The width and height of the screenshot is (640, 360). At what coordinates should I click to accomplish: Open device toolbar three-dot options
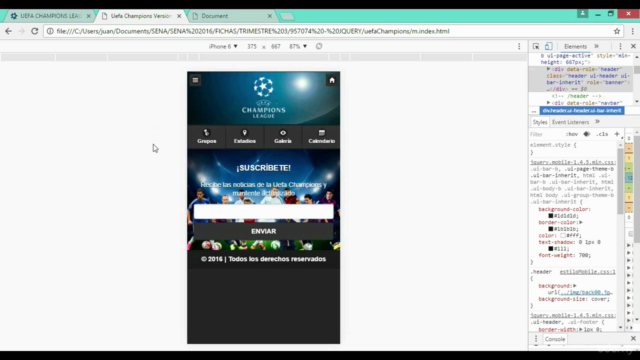[x=519, y=46]
